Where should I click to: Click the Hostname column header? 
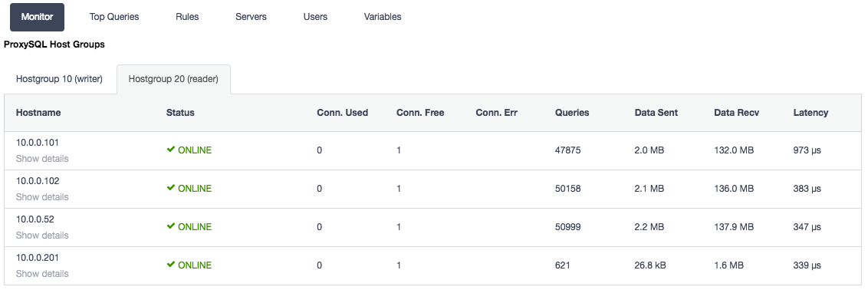click(38, 112)
